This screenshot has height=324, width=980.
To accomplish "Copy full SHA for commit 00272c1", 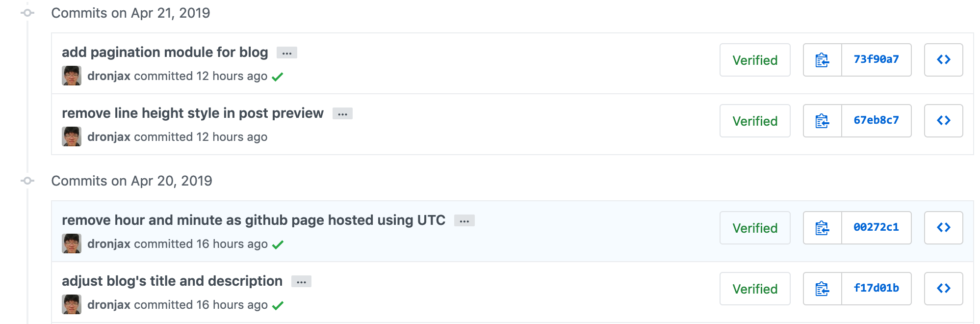I will (822, 228).
